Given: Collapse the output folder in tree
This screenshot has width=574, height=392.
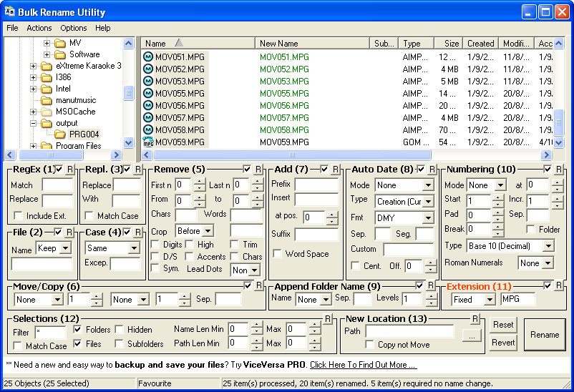Looking at the screenshot, I should tap(34, 123).
